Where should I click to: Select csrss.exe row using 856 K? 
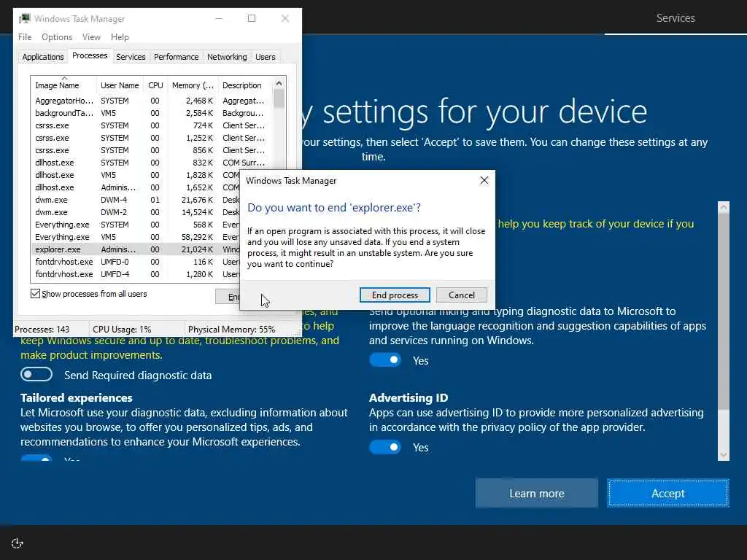pyautogui.click(x=152, y=150)
